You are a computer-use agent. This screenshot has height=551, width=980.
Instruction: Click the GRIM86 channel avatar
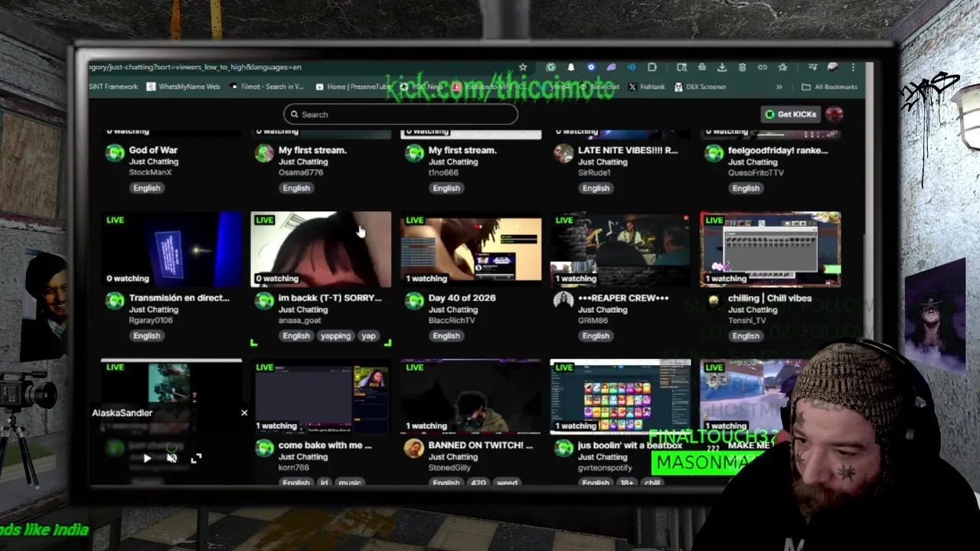click(x=563, y=301)
